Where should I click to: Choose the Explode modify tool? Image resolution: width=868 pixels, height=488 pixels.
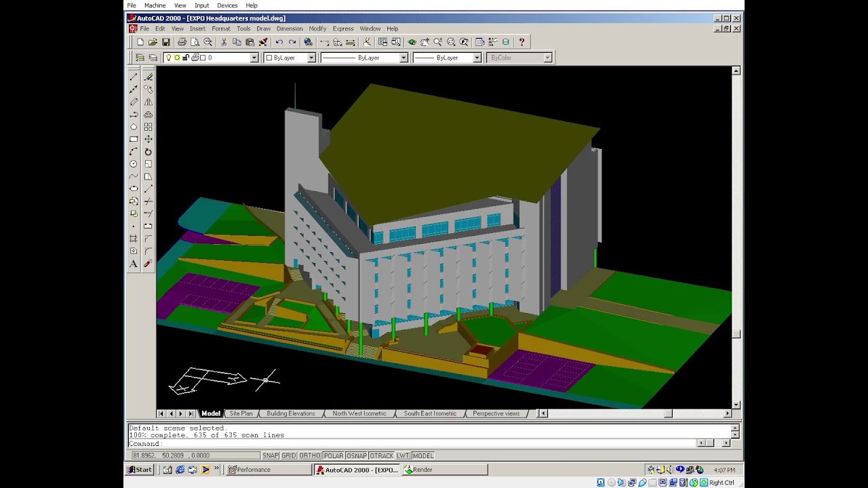pos(148,264)
